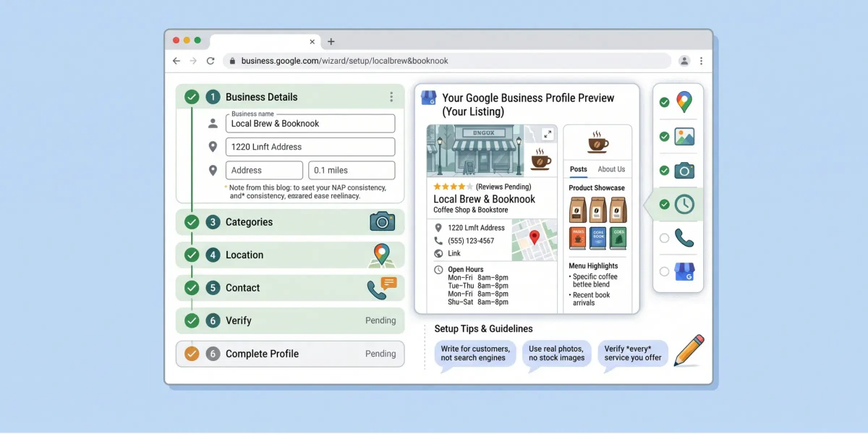This screenshot has width=868, height=434.
Task: Open Business Details three-dot options
Action: point(391,97)
